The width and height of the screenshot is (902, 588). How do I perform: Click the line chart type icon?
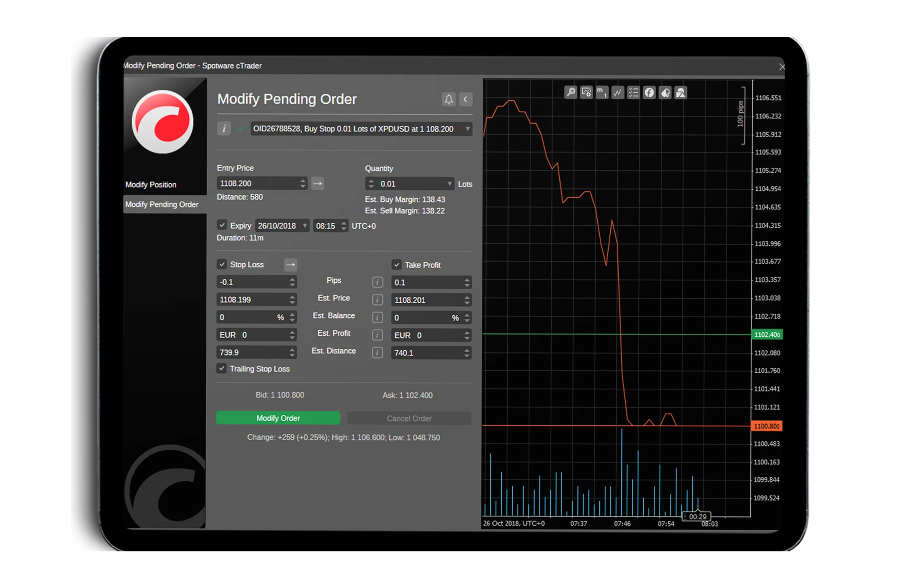tap(618, 92)
